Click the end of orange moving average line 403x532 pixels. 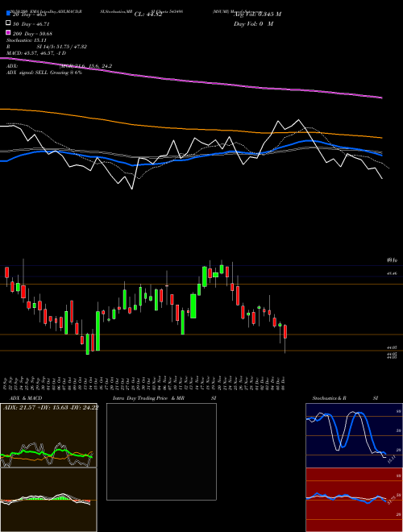click(x=381, y=138)
